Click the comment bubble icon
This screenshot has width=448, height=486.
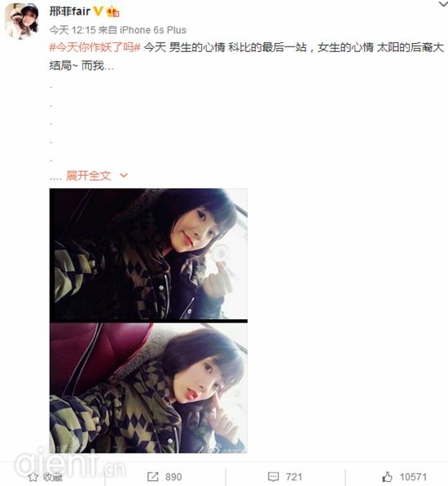pyautogui.click(x=274, y=477)
